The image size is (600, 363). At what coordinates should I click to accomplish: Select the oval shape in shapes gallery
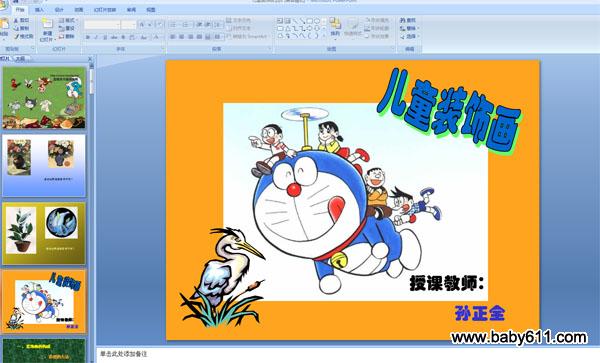point(317,21)
